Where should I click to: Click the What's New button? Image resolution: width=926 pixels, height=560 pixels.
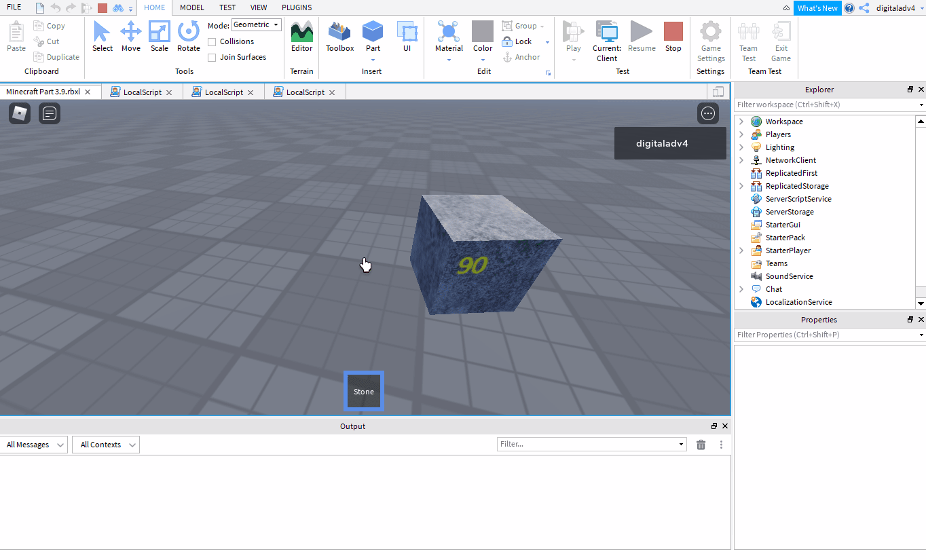(x=817, y=8)
